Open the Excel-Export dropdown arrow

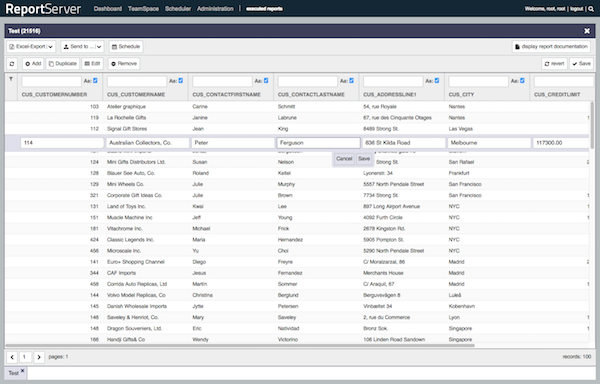51,47
